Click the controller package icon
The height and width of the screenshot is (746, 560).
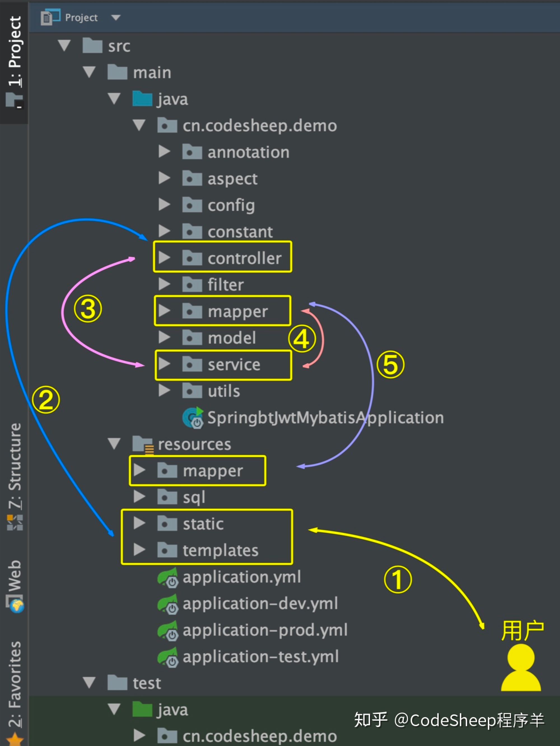192,258
